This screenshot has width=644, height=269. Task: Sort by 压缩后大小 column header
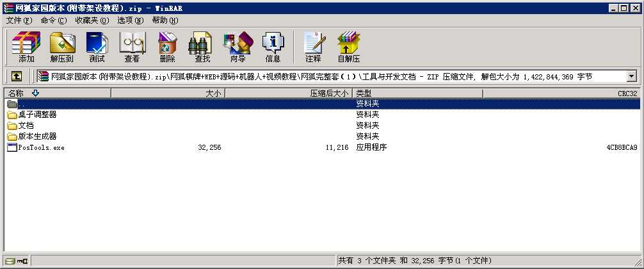289,94
